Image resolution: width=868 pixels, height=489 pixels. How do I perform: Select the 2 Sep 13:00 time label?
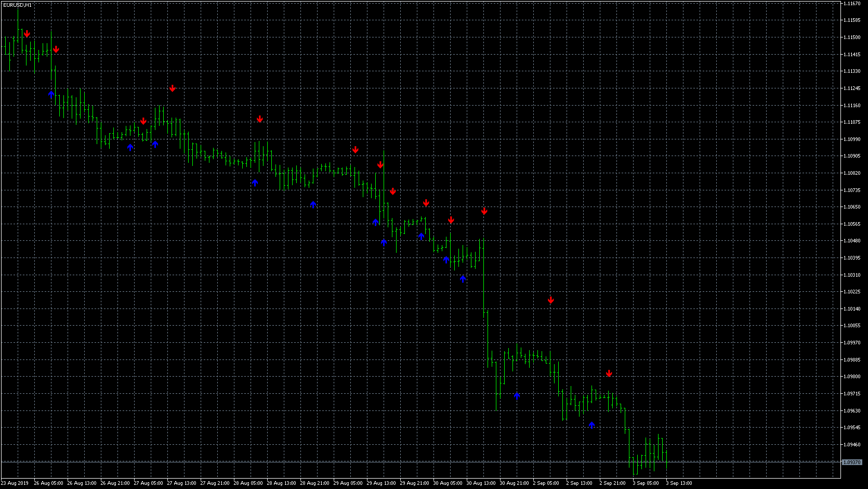click(x=579, y=483)
